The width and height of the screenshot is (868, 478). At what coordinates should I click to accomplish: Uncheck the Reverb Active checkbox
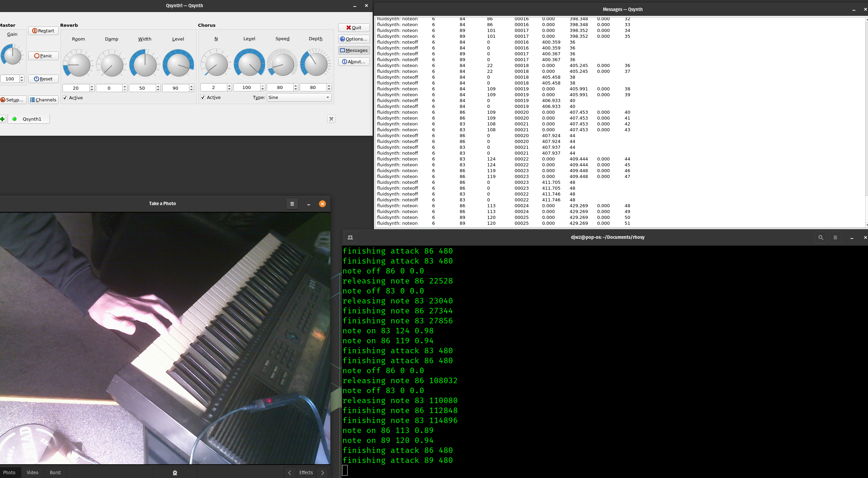(x=65, y=98)
